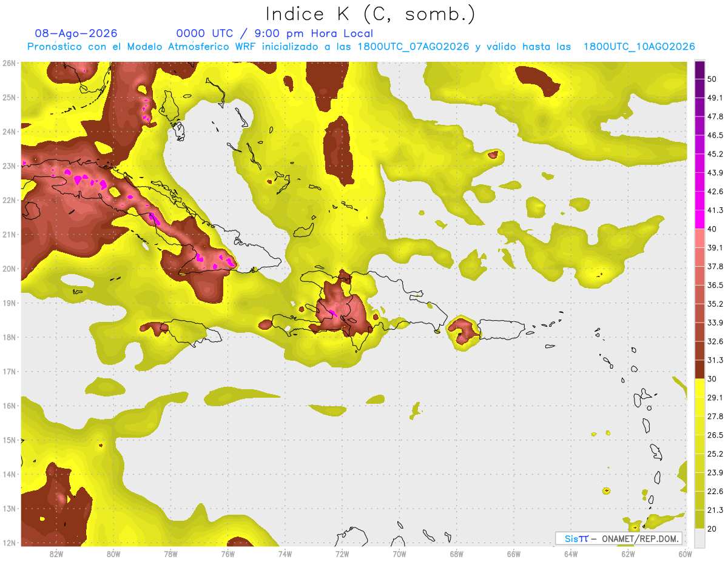The height and width of the screenshot is (562, 728).
Task: Click the '26N' latitude axis label
Action: click(8, 63)
